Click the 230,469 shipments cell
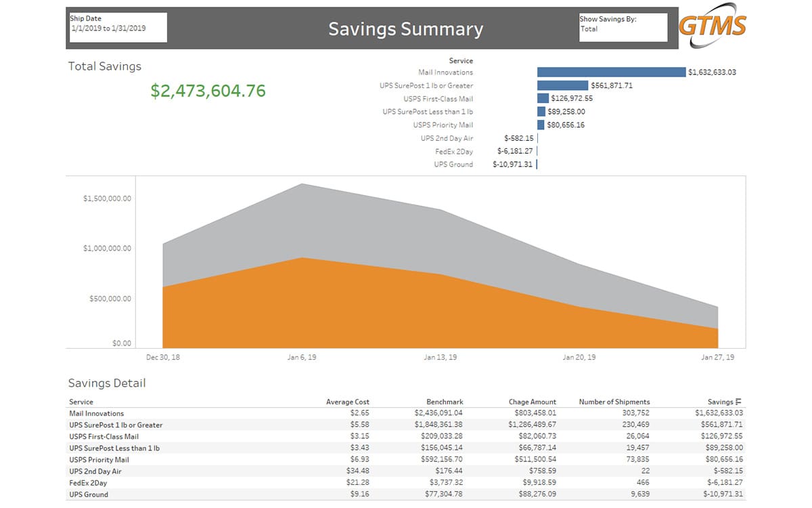 click(x=636, y=425)
